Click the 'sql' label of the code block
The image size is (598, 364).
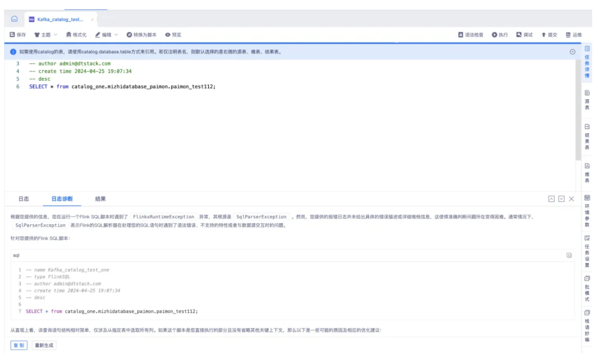(16, 255)
